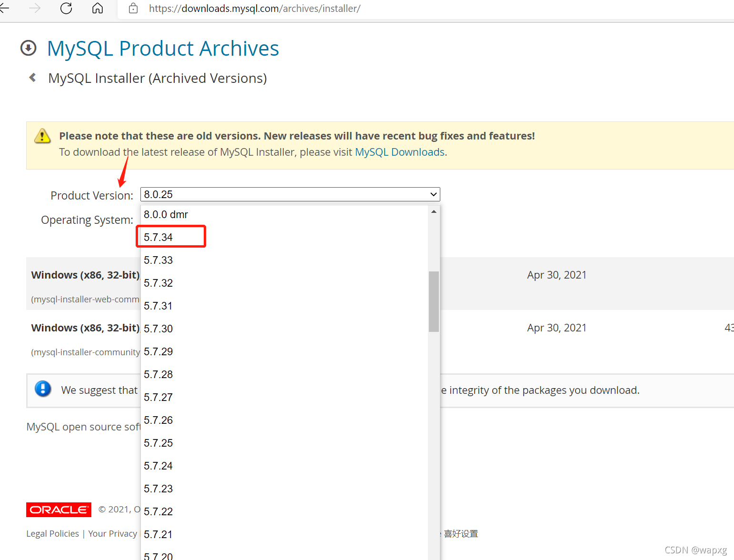Screen dimensions: 734x560
Task: Go to browser home page icon
Action: click(x=98, y=8)
